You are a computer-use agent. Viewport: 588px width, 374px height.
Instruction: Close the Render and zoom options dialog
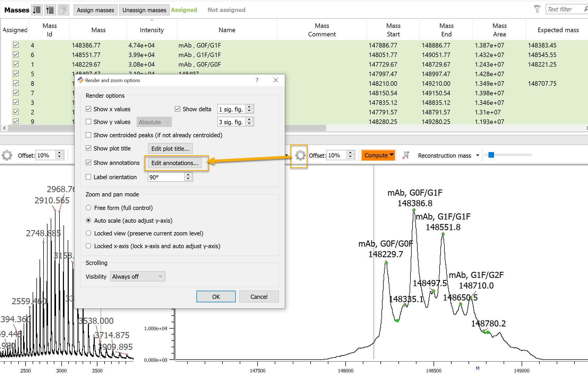point(276,80)
